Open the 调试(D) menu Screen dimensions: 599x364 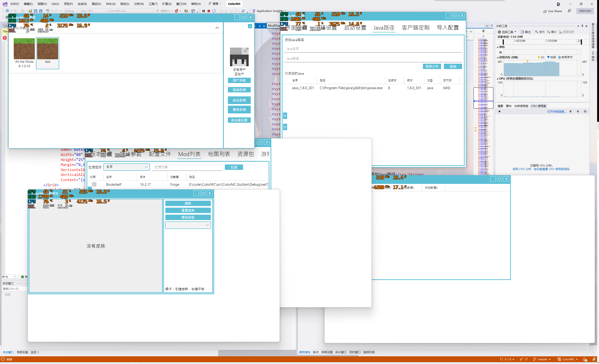click(x=96, y=4)
